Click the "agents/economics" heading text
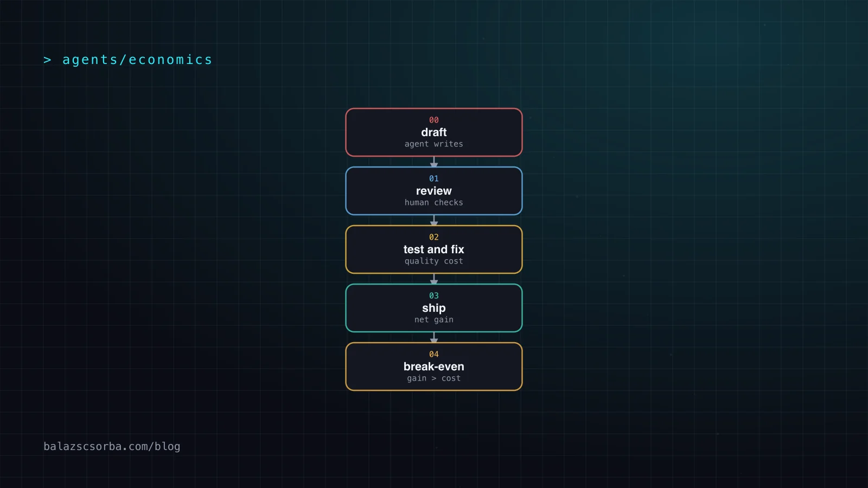This screenshot has height=488, width=868. tap(137, 60)
